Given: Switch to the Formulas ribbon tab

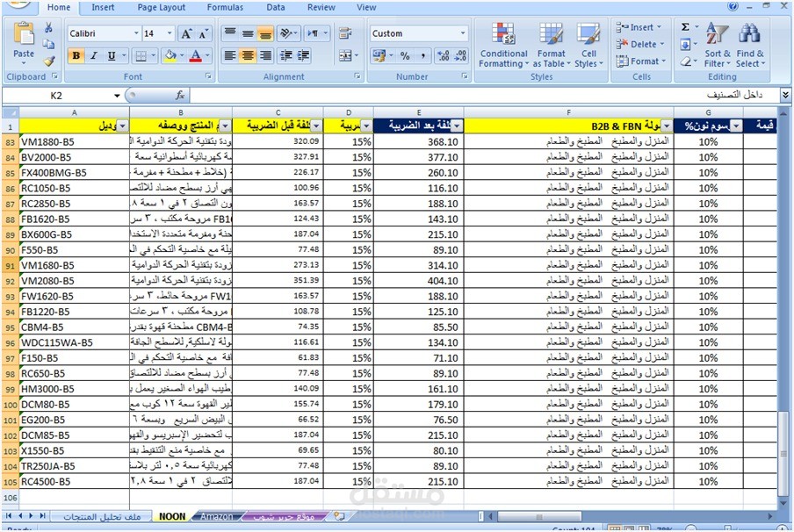Looking at the screenshot, I should click(x=225, y=8).
